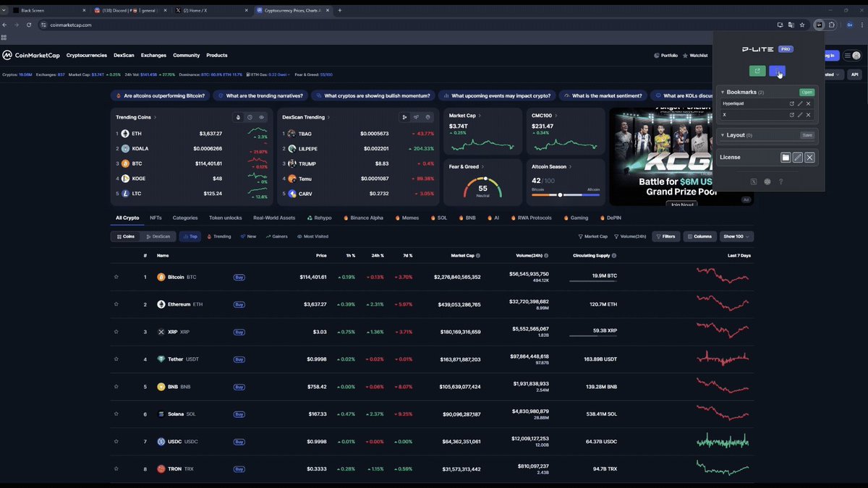
Task: Click the green open-in-new-window button in P-Lite popup
Action: (757, 71)
